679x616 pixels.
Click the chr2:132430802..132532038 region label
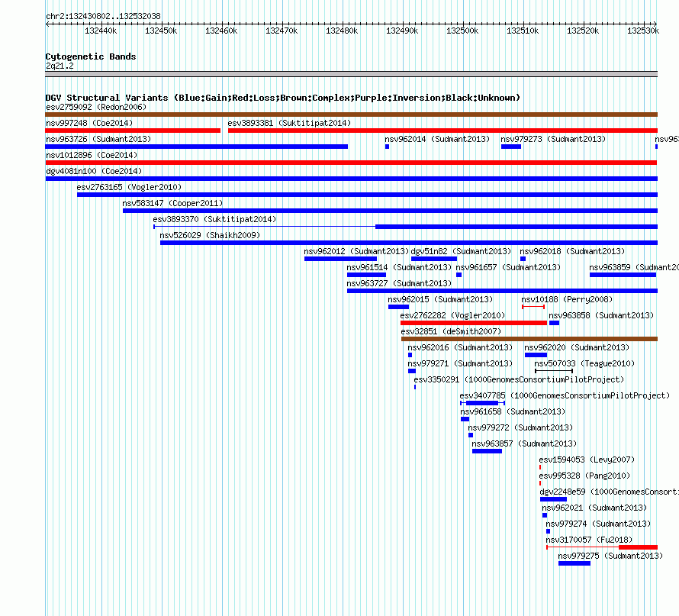tap(104, 16)
